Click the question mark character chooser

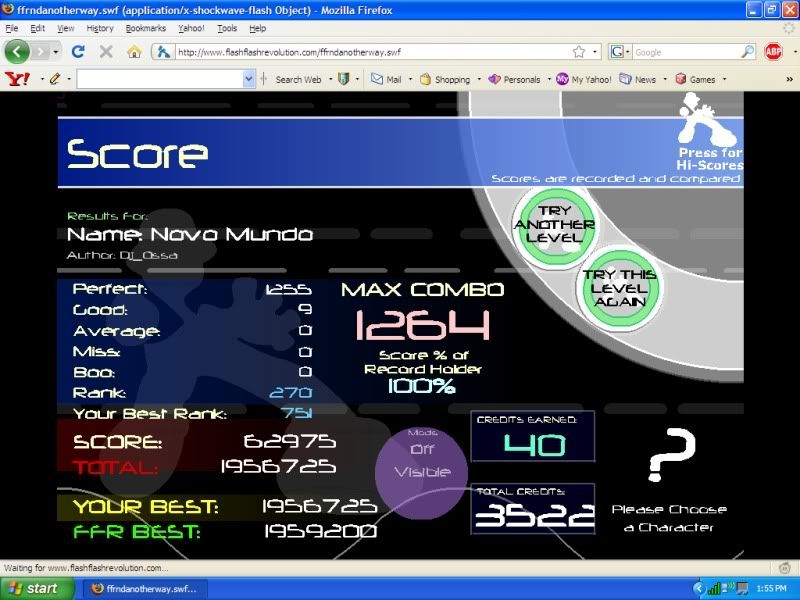click(x=669, y=457)
